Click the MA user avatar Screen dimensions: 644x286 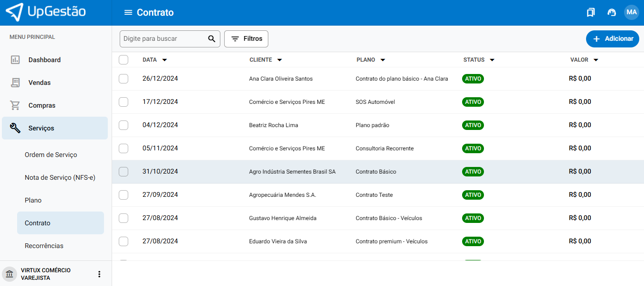[631, 12]
